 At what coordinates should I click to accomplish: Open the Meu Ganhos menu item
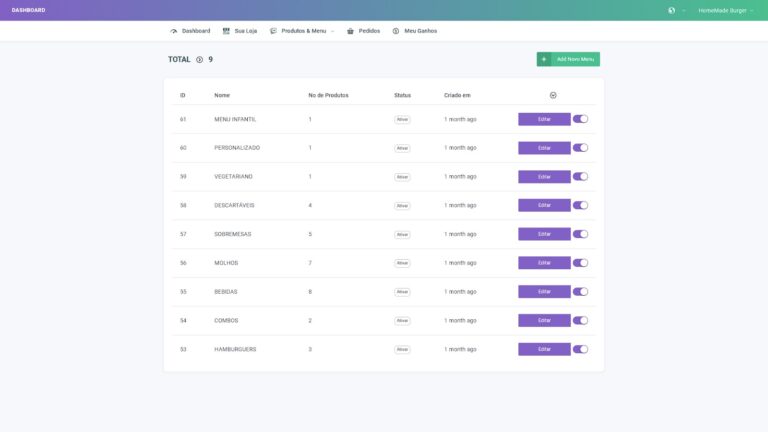[x=420, y=31]
